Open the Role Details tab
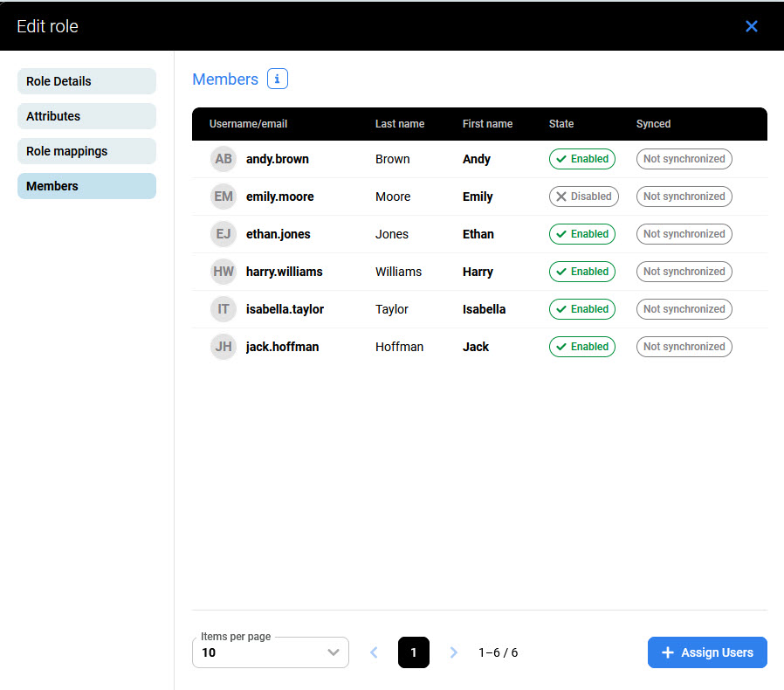 tap(86, 81)
